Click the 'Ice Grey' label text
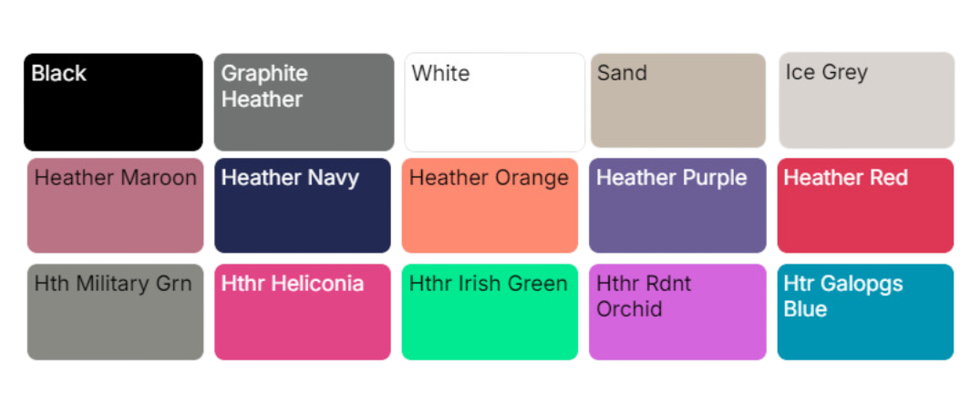 [x=826, y=73]
